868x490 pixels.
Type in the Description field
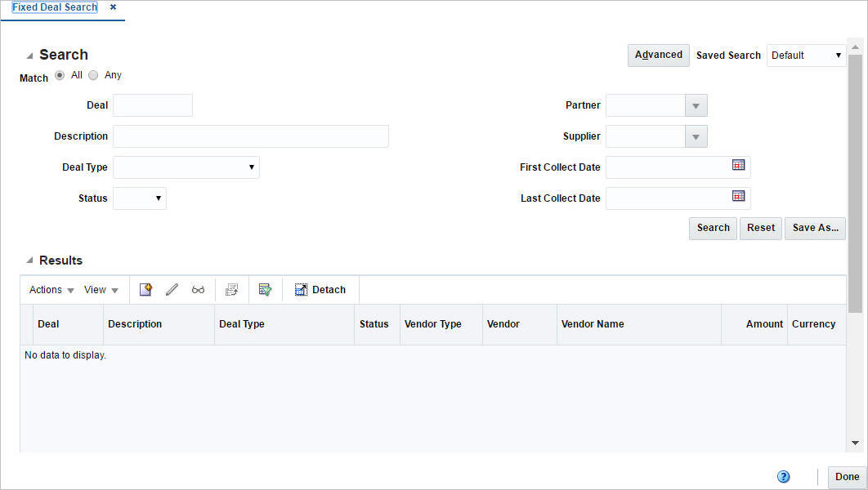(249, 136)
